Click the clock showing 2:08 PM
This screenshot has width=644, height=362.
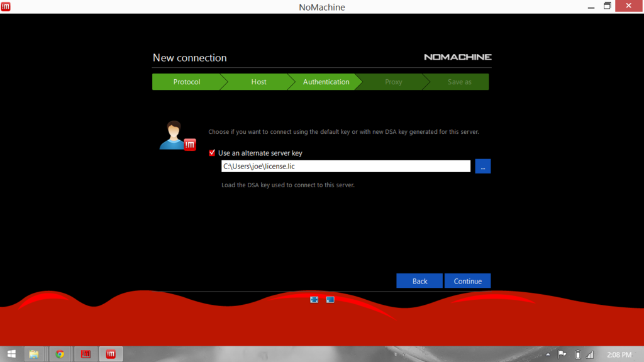coord(619,354)
